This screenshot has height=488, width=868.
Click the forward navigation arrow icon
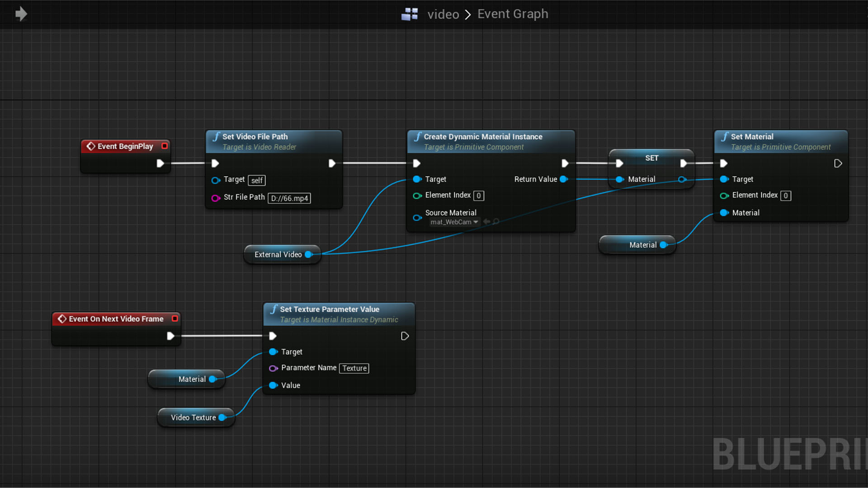click(x=21, y=14)
